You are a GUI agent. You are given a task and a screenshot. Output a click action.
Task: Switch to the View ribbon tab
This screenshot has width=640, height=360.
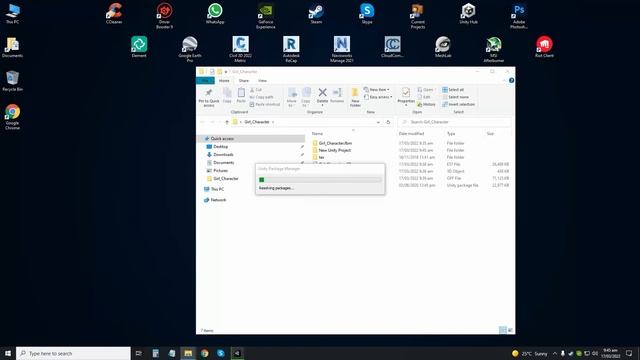pos(262,80)
